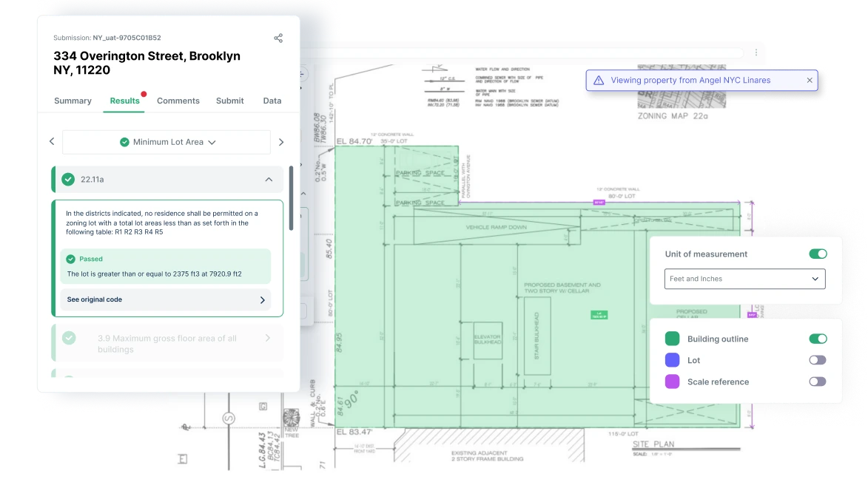Click the share icon beside submission ID
Screen dimensions: 868x488
278,38
